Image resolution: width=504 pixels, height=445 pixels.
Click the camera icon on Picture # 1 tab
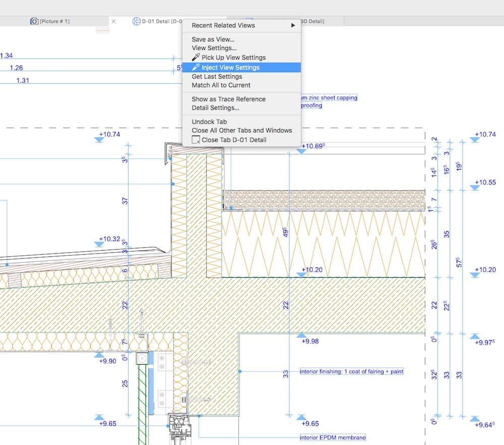coord(34,21)
